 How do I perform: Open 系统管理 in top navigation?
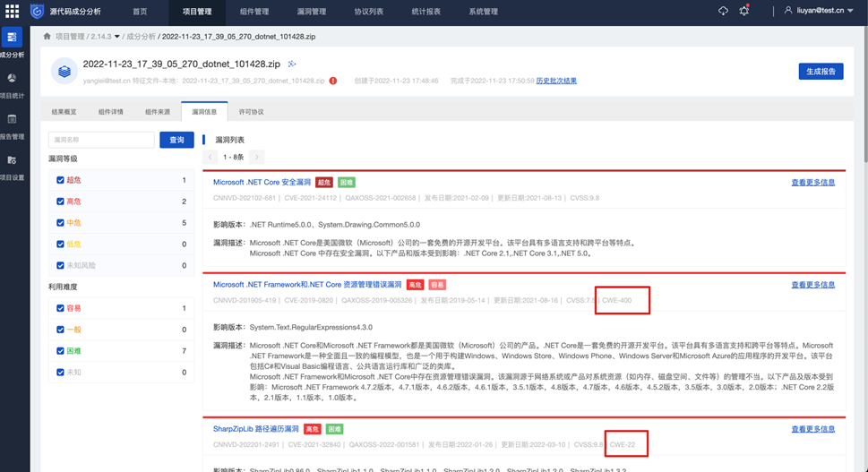pyautogui.click(x=483, y=12)
